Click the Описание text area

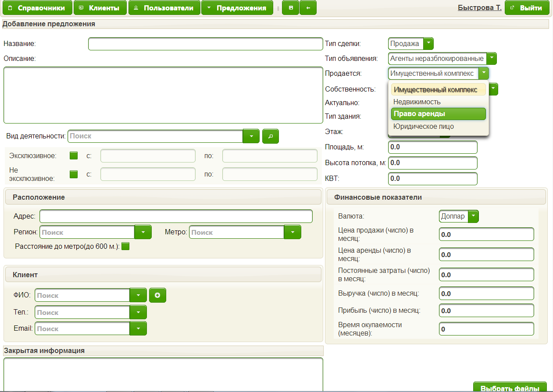tap(164, 95)
